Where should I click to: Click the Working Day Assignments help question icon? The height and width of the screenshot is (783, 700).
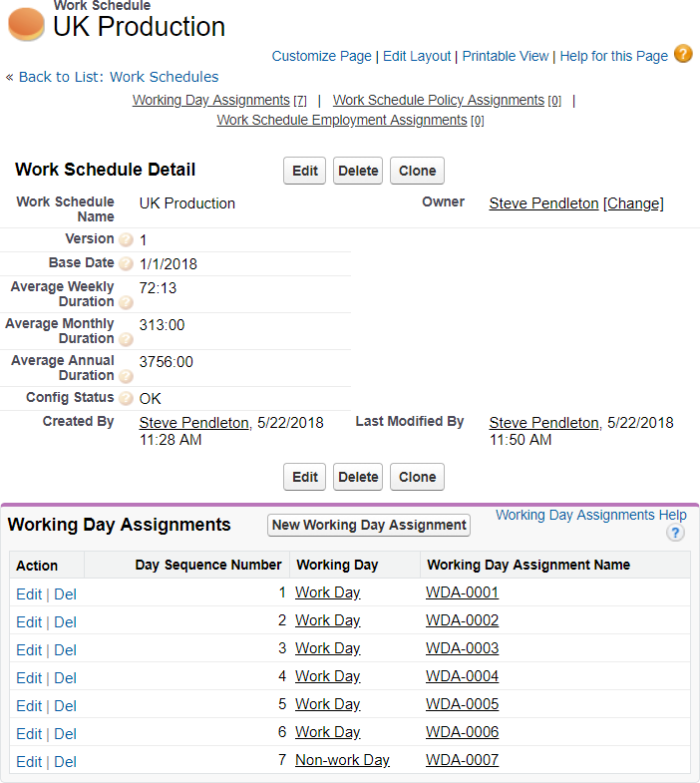coord(675,534)
